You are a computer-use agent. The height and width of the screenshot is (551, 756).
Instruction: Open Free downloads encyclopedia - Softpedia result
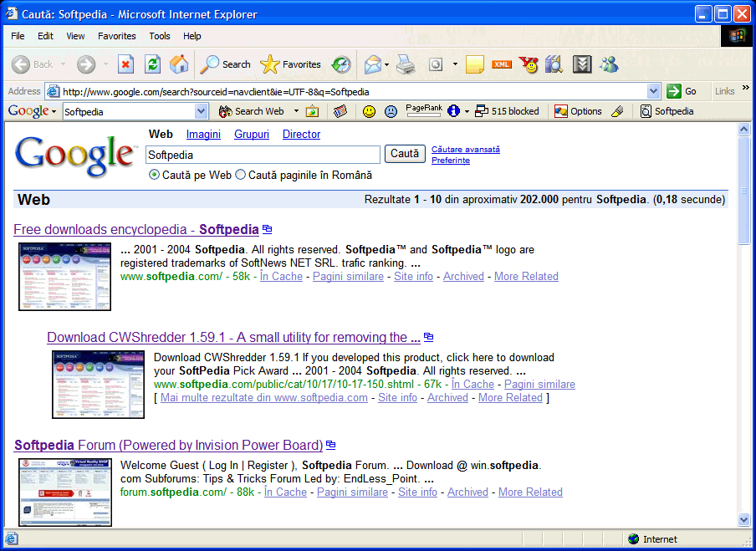click(x=136, y=229)
